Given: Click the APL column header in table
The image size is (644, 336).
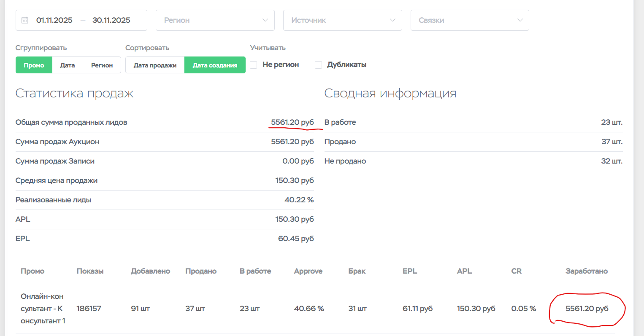Looking at the screenshot, I should click(x=464, y=271).
